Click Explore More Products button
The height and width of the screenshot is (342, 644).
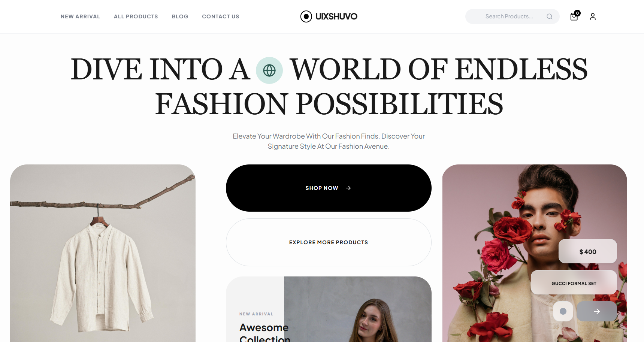pyautogui.click(x=329, y=242)
